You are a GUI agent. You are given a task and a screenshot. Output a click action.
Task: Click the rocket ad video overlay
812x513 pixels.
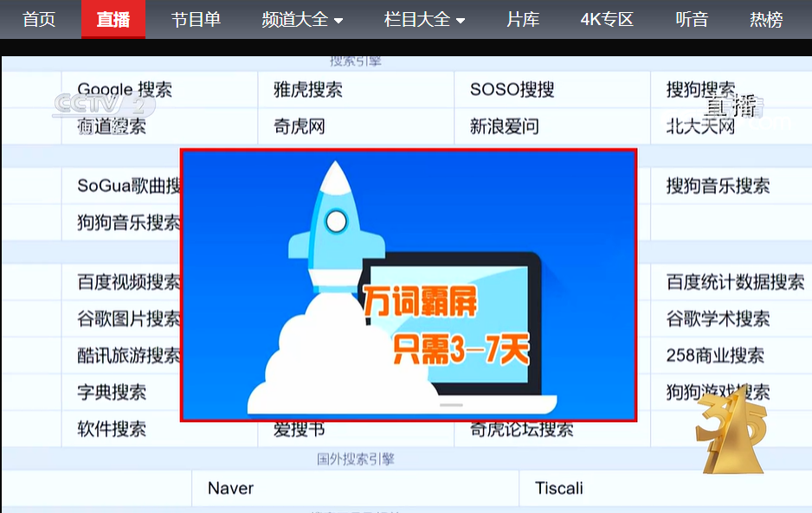pyautogui.click(x=409, y=285)
